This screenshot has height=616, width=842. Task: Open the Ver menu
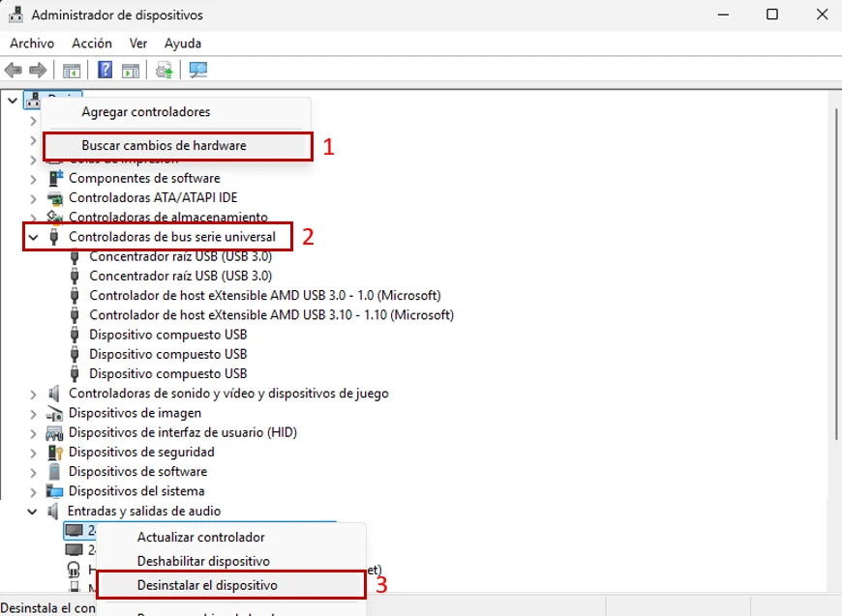(x=138, y=44)
